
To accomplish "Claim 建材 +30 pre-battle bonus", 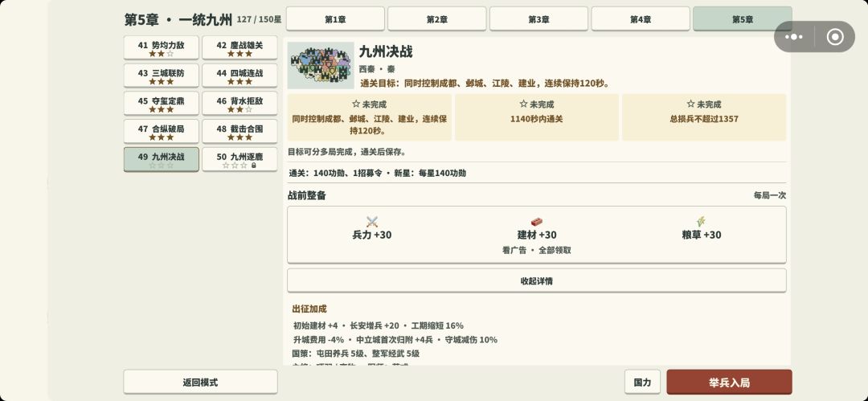I will [x=537, y=235].
